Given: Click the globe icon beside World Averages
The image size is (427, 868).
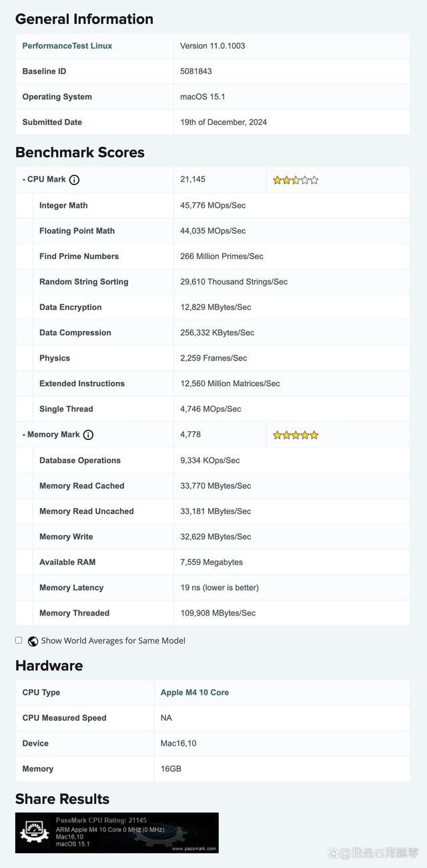Looking at the screenshot, I should 33,641.
